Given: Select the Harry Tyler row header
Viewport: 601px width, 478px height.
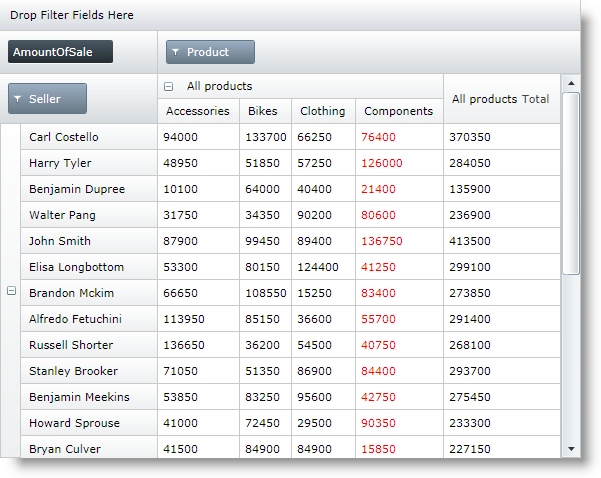Looking at the screenshot, I should click(x=89, y=163).
